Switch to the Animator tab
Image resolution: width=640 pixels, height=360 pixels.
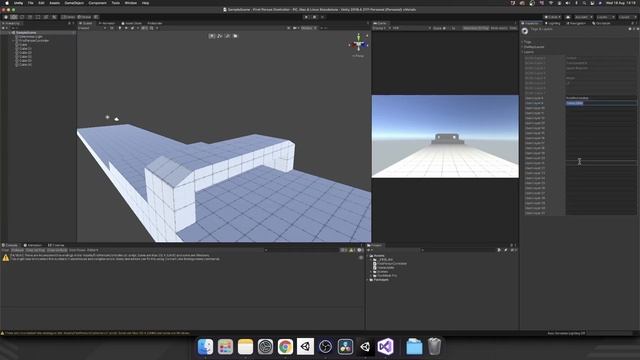pyautogui.click(x=107, y=23)
